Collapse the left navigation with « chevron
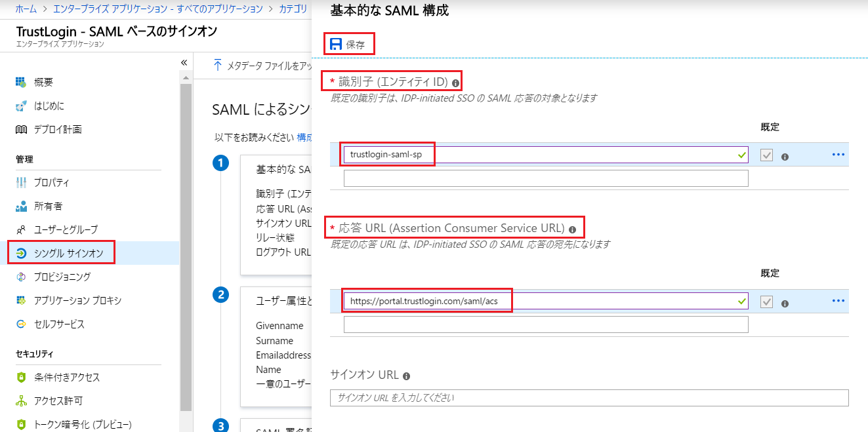The width and height of the screenshot is (868, 432). coord(184,62)
